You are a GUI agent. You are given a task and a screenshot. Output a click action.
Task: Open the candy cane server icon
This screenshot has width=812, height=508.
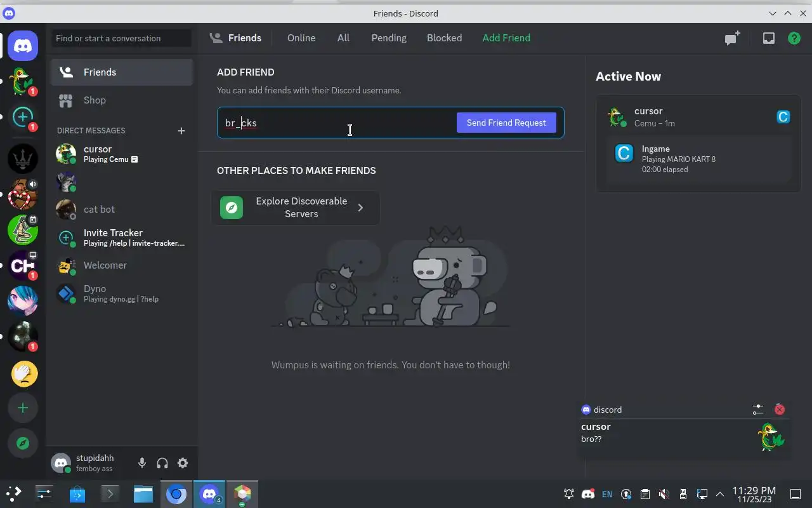coord(23,194)
